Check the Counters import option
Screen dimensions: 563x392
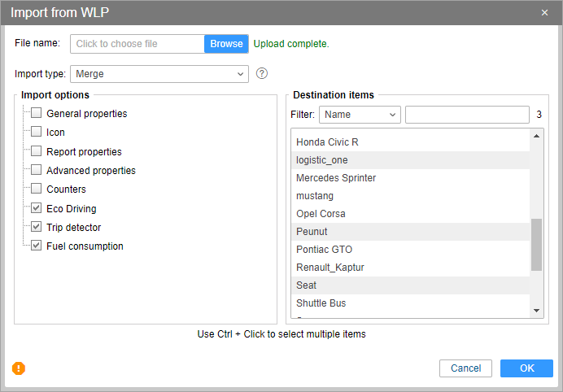(36, 189)
